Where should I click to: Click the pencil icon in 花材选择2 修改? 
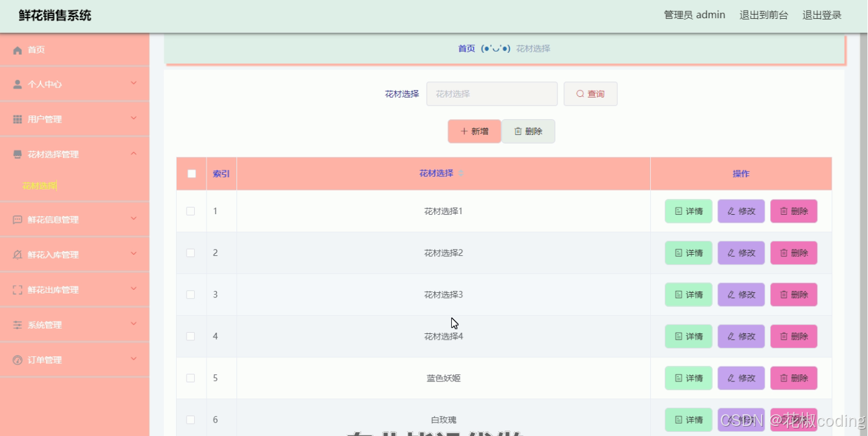coord(731,253)
